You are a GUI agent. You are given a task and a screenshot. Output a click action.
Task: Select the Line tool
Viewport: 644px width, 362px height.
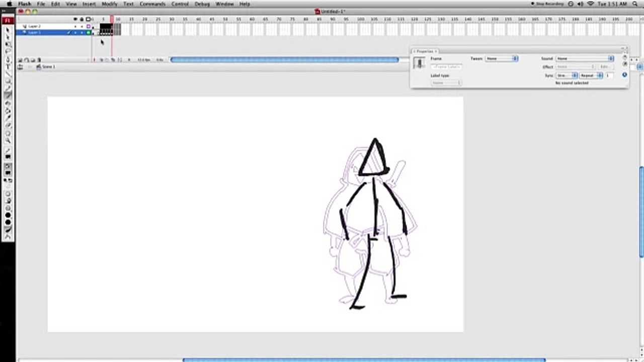pyautogui.click(x=8, y=73)
